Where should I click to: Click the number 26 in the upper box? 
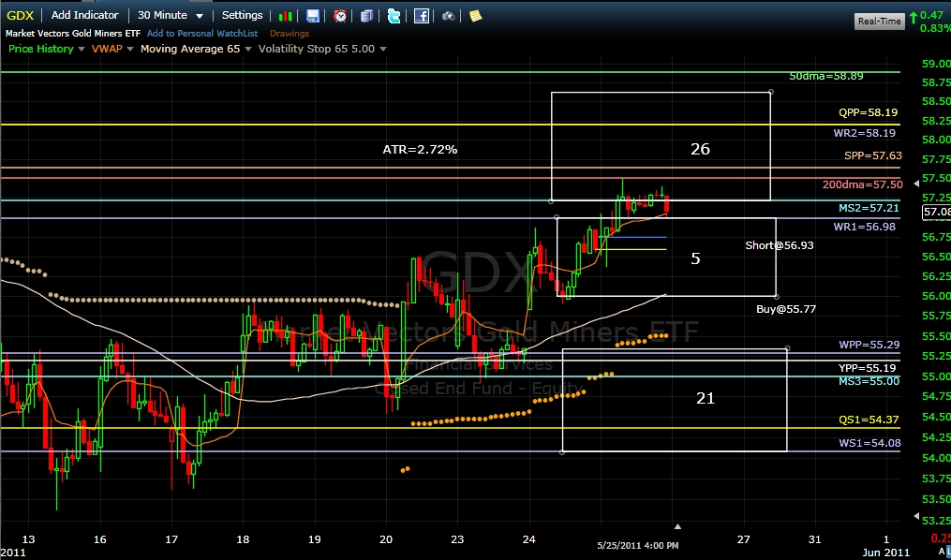pos(700,149)
